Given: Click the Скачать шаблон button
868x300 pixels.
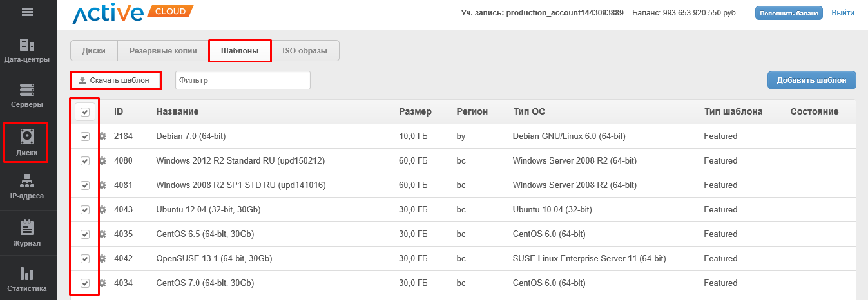Looking at the screenshot, I should (x=115, y=80).
